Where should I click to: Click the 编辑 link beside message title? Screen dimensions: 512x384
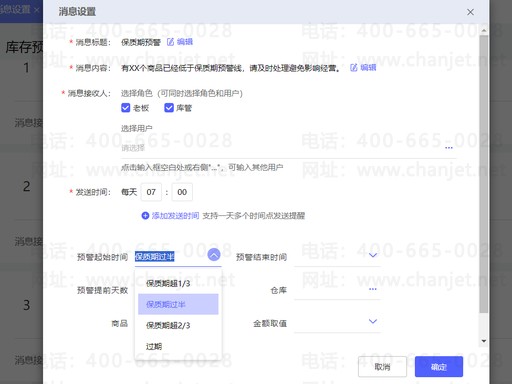[x=185, y=42]
